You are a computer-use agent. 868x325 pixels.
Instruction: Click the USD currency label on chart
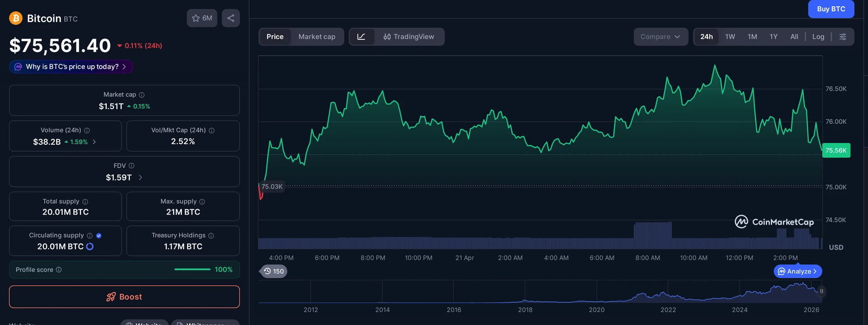(836, 247)
